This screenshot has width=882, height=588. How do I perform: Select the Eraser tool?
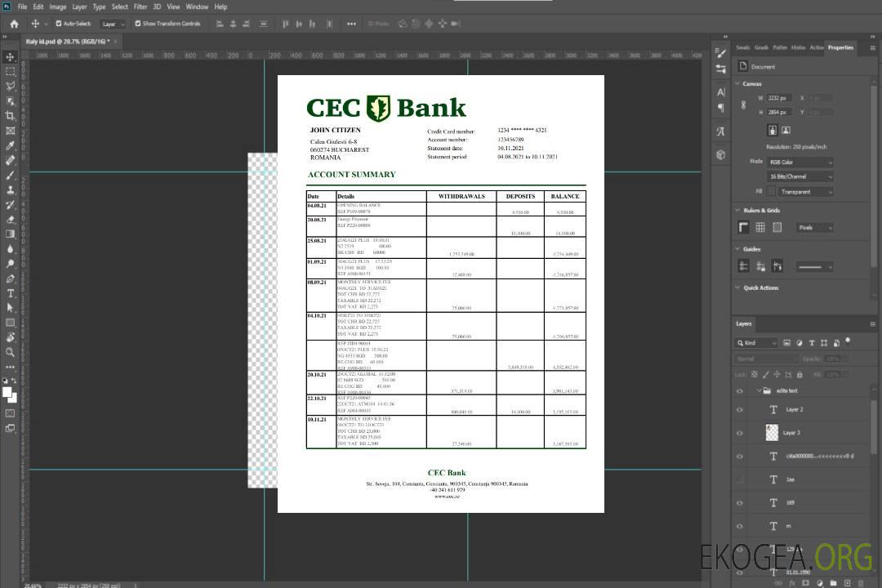coord(10,220)
